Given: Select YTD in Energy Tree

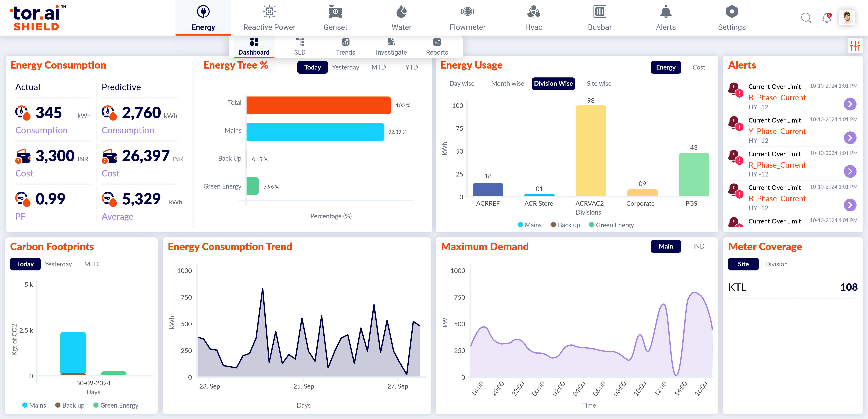Looking at the screenshot, I should (411, 67).
